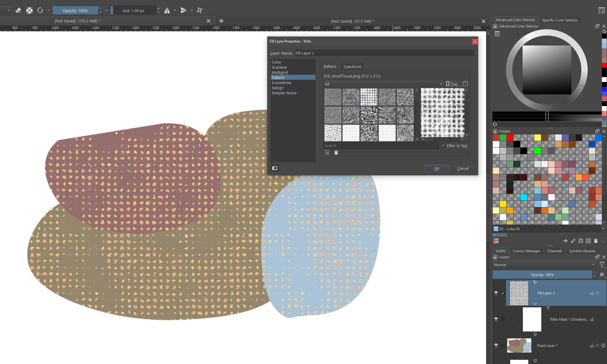Image resolution: width=607 pixels, height=364 pixels.
Task: Click the reload original preset icon
Action: 40,11
